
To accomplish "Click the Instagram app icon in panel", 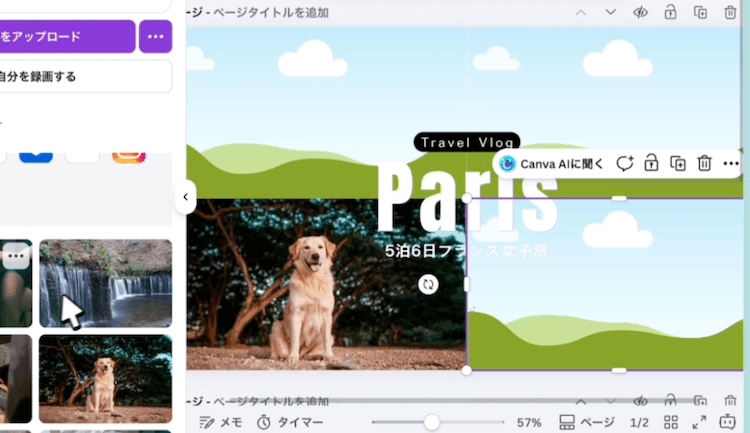I will [129, 157].
